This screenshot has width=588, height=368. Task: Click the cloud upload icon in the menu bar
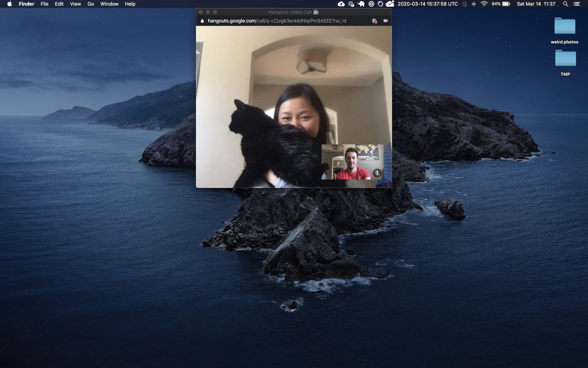(x=341, y=4)
